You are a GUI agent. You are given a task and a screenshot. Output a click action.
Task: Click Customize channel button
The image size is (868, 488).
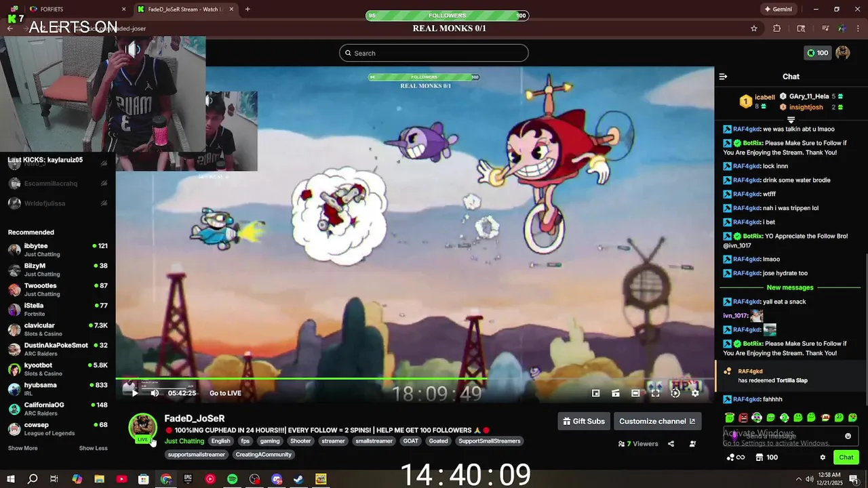657,421
